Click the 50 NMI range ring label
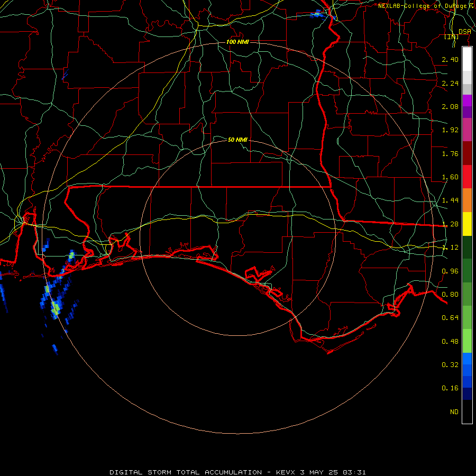Image resolution: width=476 pixels, height=476 pixels. pyautogui.click(x=237, y=140)
